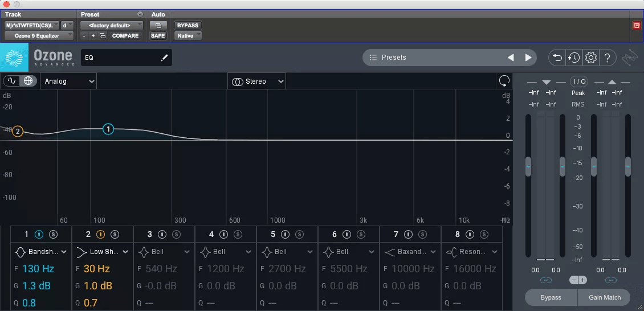Enable band 6 with its power button
The height and width of the screenshot is (311, 644).
(347, 234)
